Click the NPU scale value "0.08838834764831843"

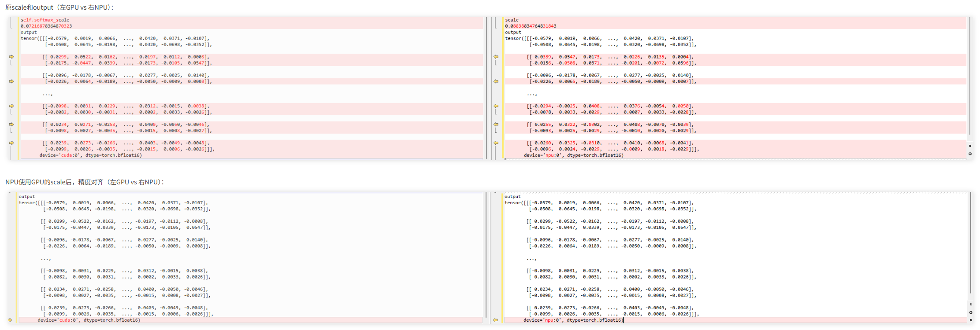click(x=531, y=26)
